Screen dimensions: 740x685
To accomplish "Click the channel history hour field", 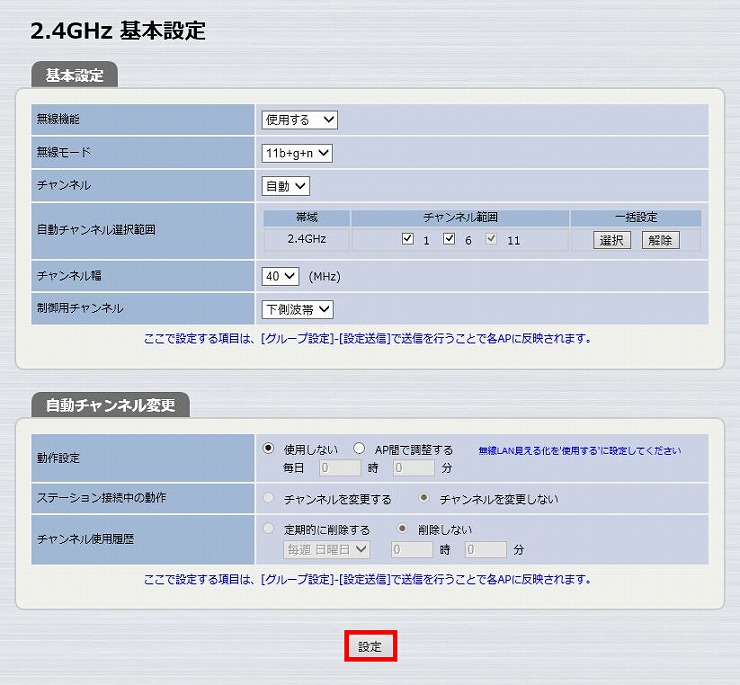I will (412, 550).
